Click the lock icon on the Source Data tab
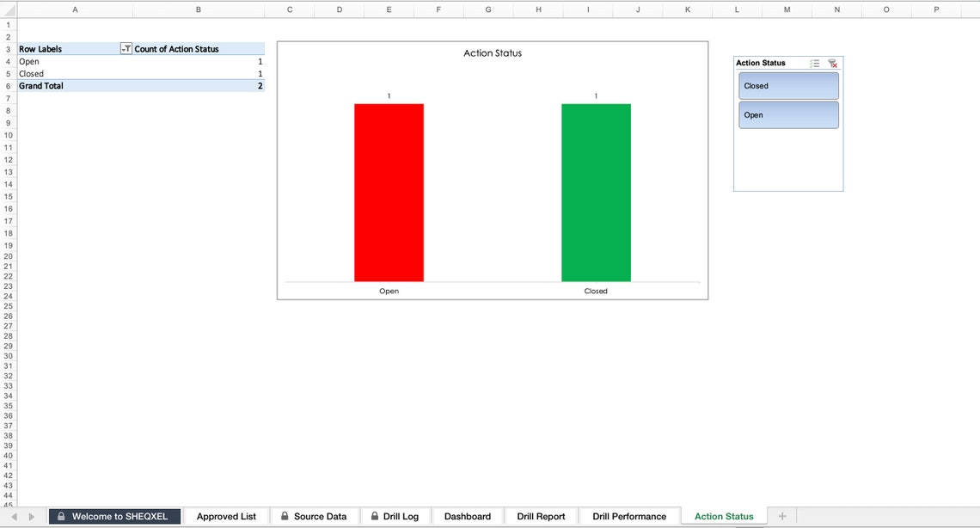 point(286,516)
